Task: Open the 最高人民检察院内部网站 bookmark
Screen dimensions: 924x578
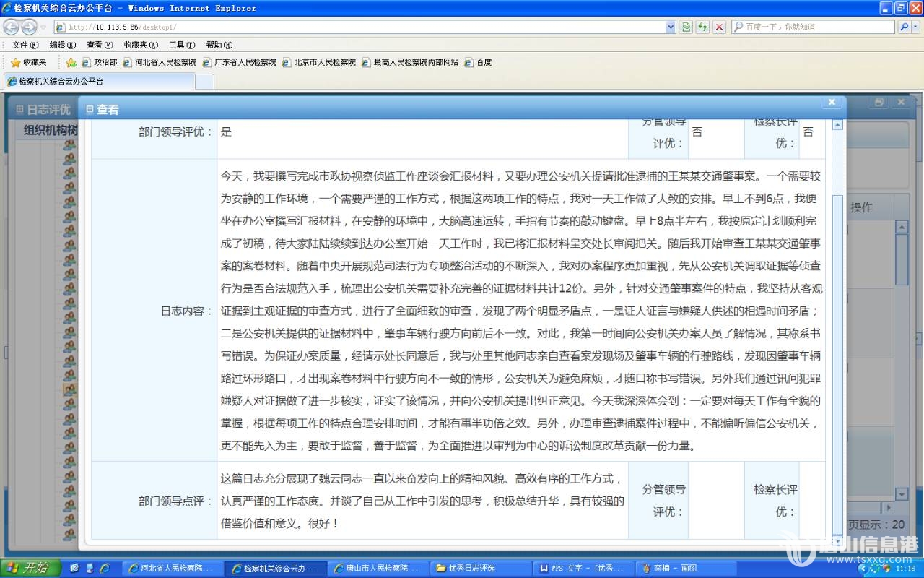Action: (410, 62)
